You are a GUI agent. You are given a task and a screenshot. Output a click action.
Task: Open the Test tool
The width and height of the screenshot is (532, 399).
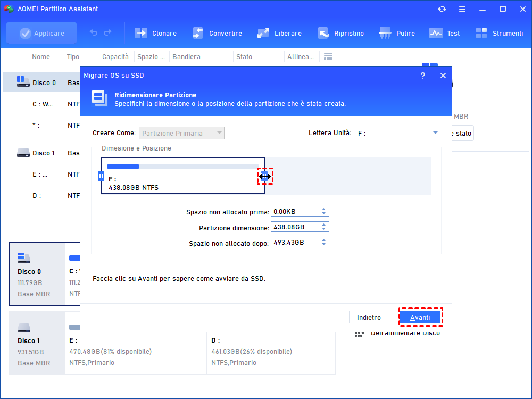(x=444, y=33)
